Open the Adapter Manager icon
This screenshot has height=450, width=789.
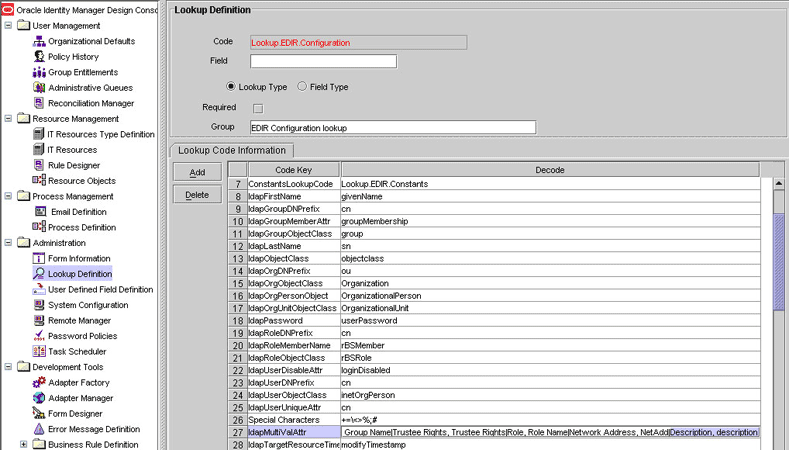coord(39,398)
